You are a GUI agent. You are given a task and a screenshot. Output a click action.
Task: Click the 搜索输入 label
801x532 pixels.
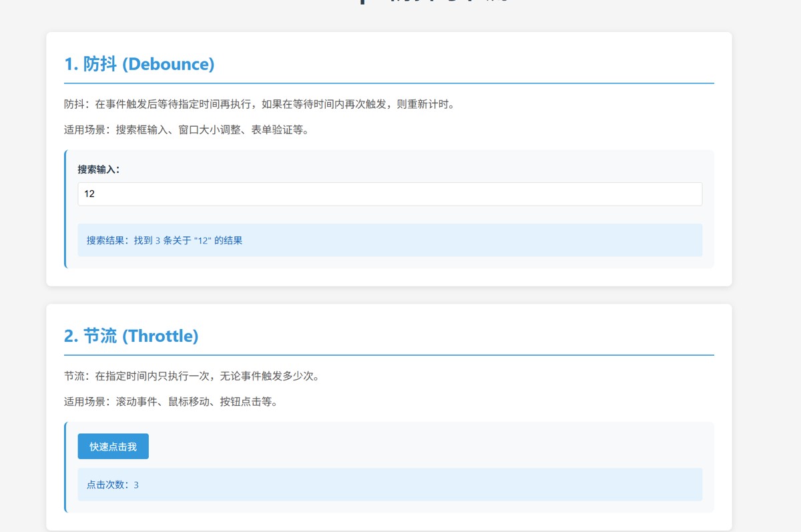[99, 170]
